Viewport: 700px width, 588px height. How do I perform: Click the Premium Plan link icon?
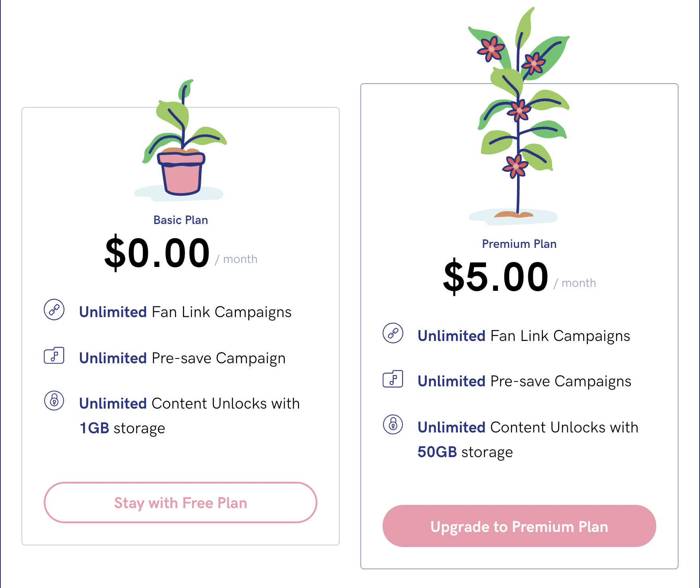pos(393,333)
